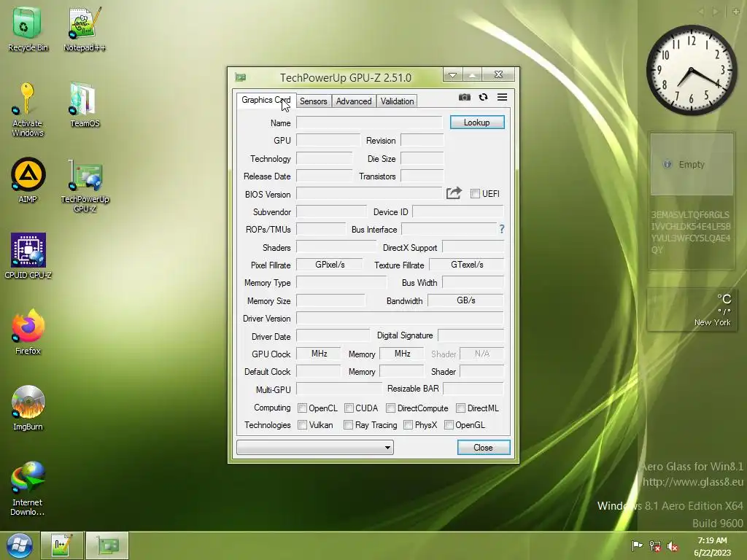Open Internet Download Manager desktop icon
Viewport: 747px width, 560px height.
pos(28,489)
